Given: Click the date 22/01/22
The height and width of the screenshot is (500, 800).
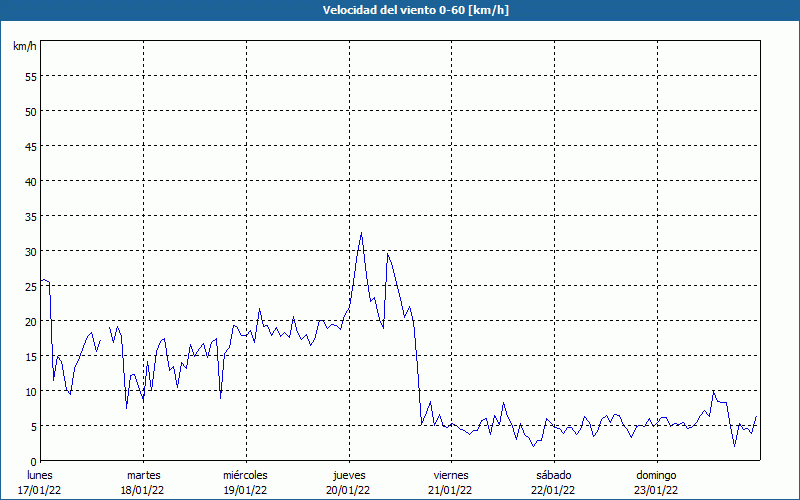Looking at the screenshot, I should (553, 490).
